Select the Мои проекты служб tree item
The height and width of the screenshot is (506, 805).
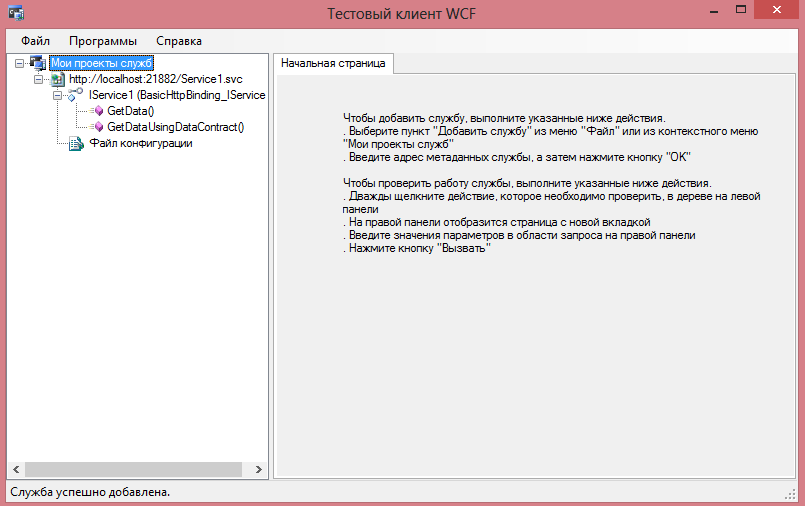pos(102,63)
